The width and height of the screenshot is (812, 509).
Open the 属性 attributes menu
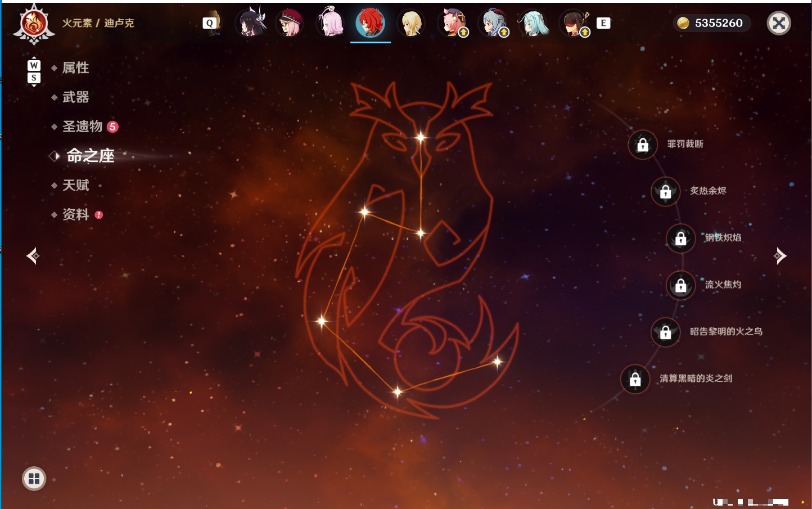pyautogui.click(x=75, y=68)
